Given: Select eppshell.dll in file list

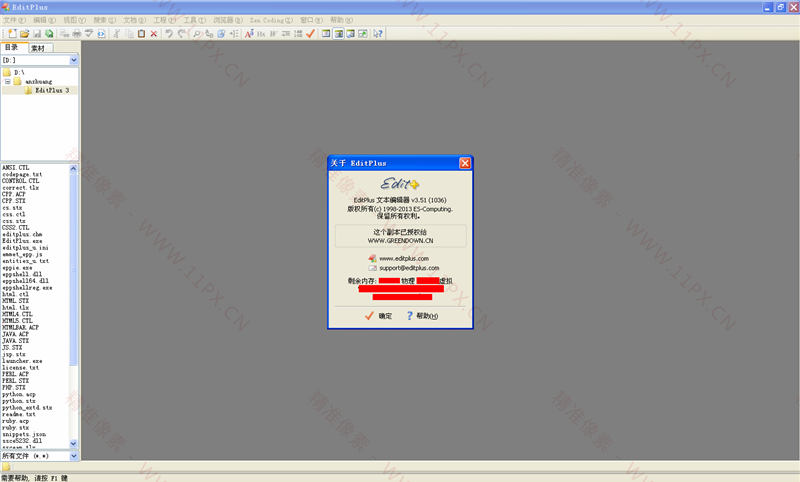Looking at the screenshot, I should [x=22, y=274].
